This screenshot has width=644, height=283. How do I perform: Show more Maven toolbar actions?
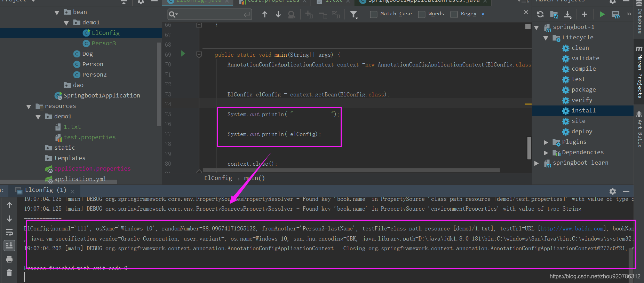point(629,14)
